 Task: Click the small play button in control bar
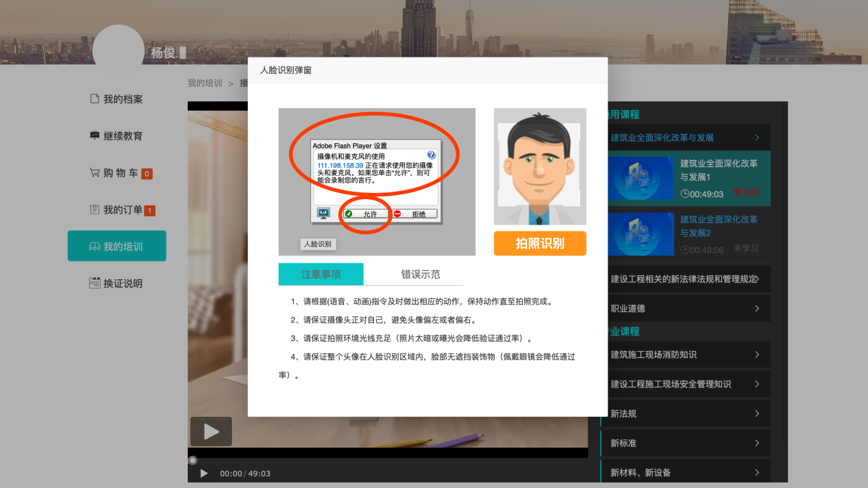[x=203, y=473]
